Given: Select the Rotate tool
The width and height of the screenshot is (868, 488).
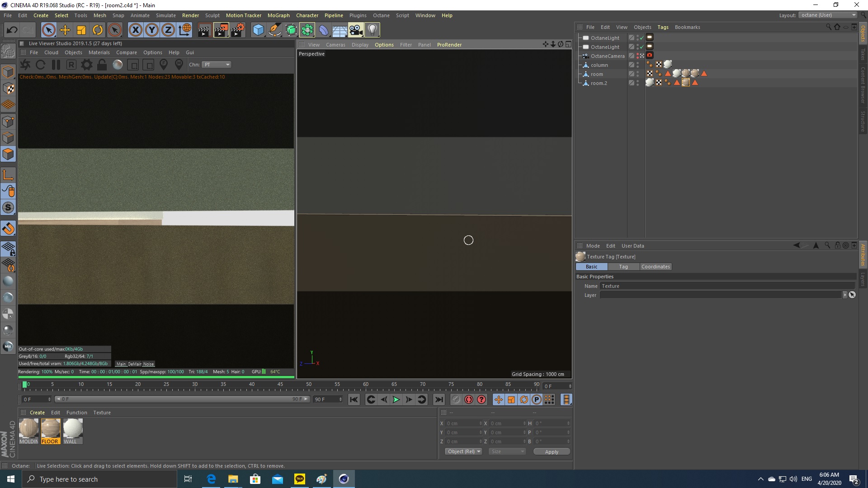Looking at the screenshot, I should click(x=98, y=30).
